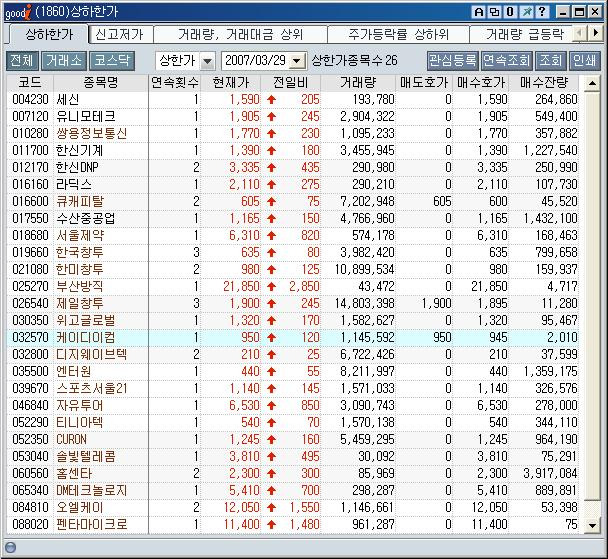
Task: Select the 한신기계 stock name
Action: coord(79,150)
